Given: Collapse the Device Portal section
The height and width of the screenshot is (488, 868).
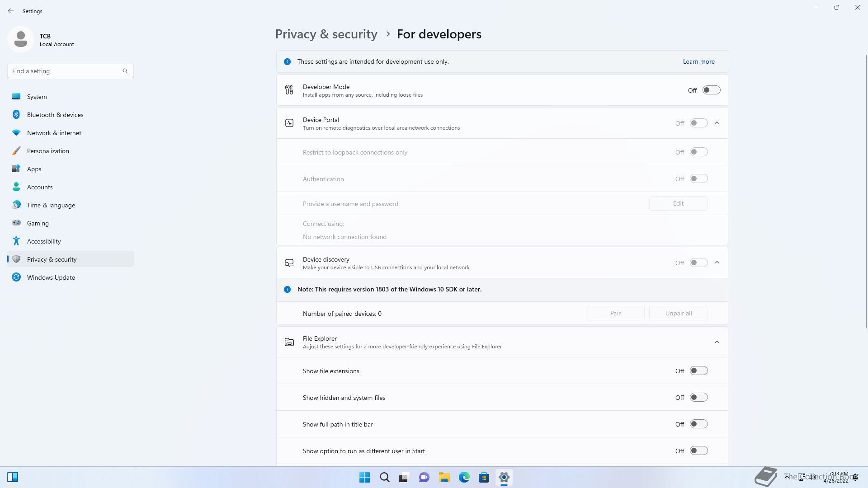Looking at the screenshot, I should click(x=717, y=123).
